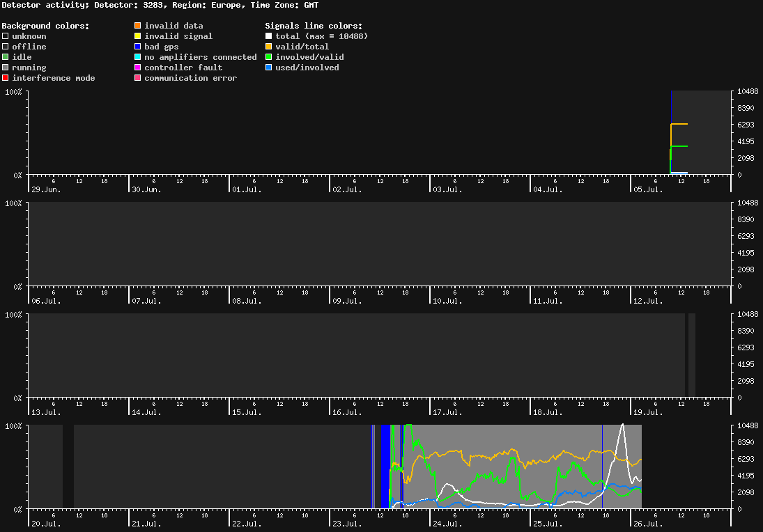The image size is (763, 532).
Task: Click the yellow invalid signal swatch
Action: (138, 36)
